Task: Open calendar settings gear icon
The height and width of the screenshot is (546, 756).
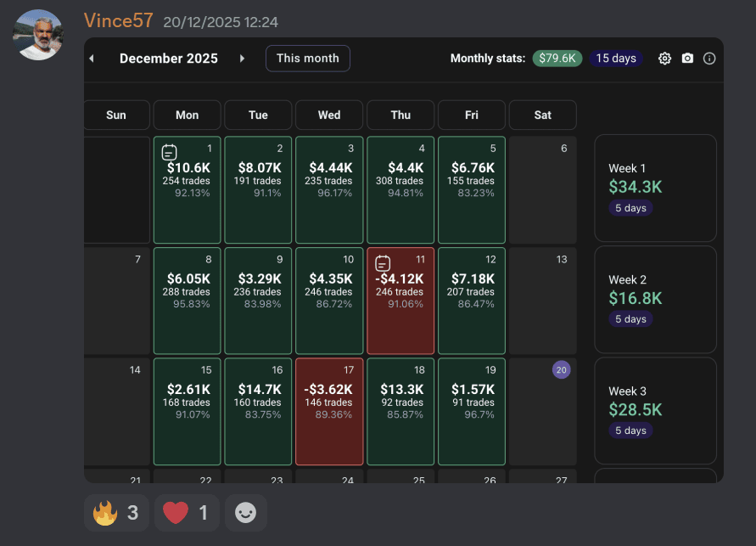Action: pos(664,59)
